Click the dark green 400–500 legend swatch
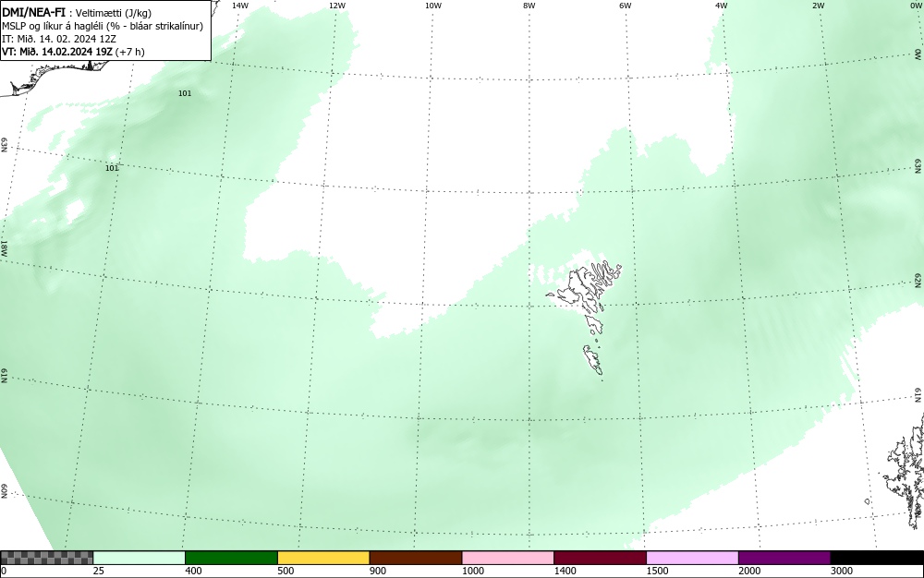The height and width of the screenshot is (578, 924). (x=231, y=558)
